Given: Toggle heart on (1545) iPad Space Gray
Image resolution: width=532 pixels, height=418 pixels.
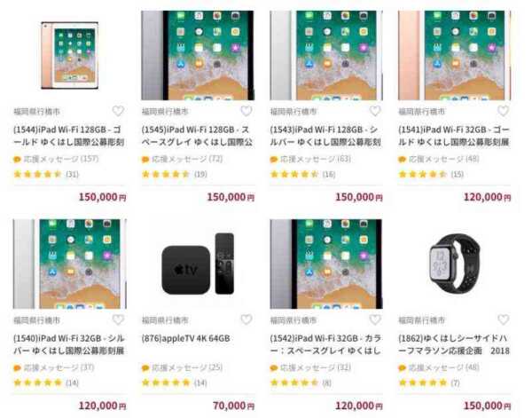Looking at the screenshot, I should [246, 111].
